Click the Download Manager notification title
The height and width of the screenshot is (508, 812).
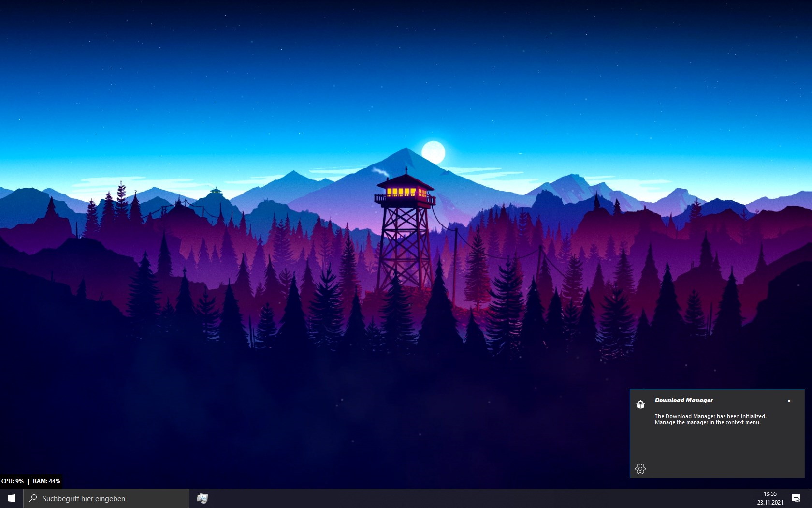point(684,400)
